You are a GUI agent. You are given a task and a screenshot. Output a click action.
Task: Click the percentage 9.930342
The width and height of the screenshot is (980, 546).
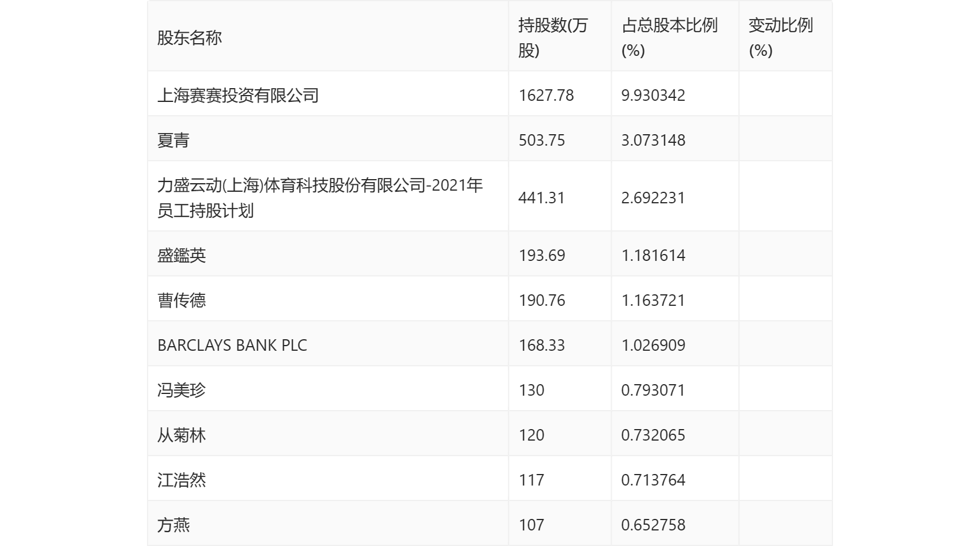click(653, 95)
